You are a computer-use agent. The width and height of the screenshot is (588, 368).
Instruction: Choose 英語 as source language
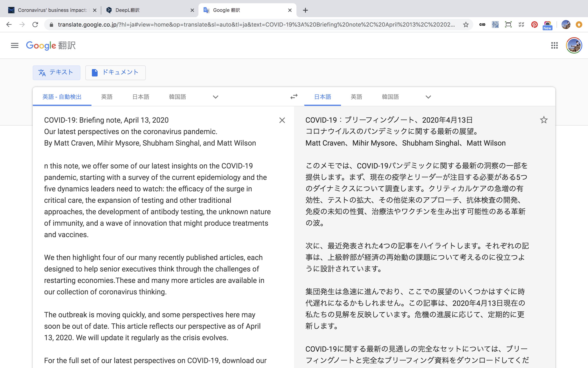pos(107,97)
